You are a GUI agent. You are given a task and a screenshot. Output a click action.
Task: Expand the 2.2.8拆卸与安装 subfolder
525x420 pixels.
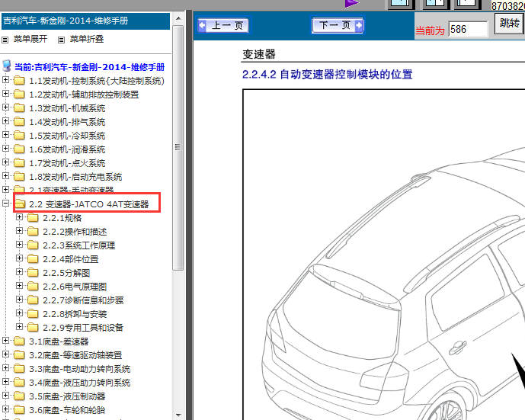(19, 313)
